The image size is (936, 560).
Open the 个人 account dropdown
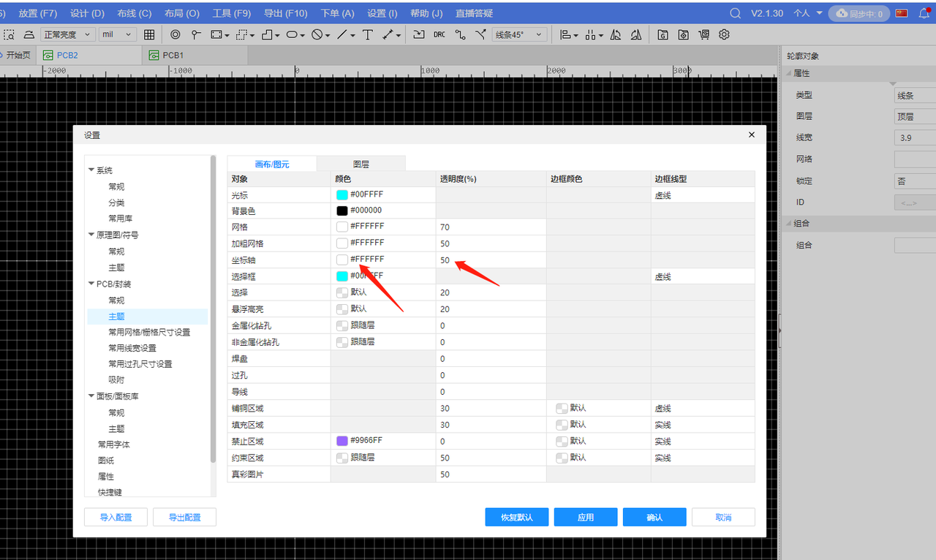tap(808, 13)
